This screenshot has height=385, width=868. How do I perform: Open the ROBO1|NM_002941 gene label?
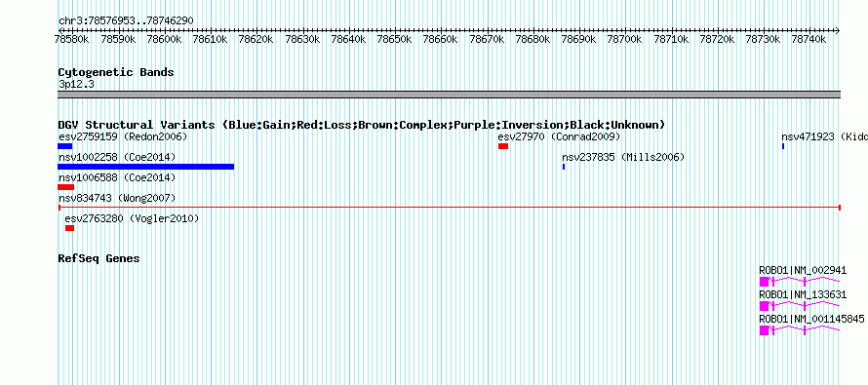803,270
